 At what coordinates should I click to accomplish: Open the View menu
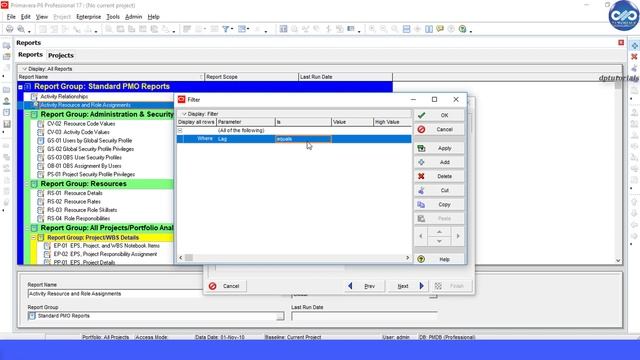pos(42,17)
